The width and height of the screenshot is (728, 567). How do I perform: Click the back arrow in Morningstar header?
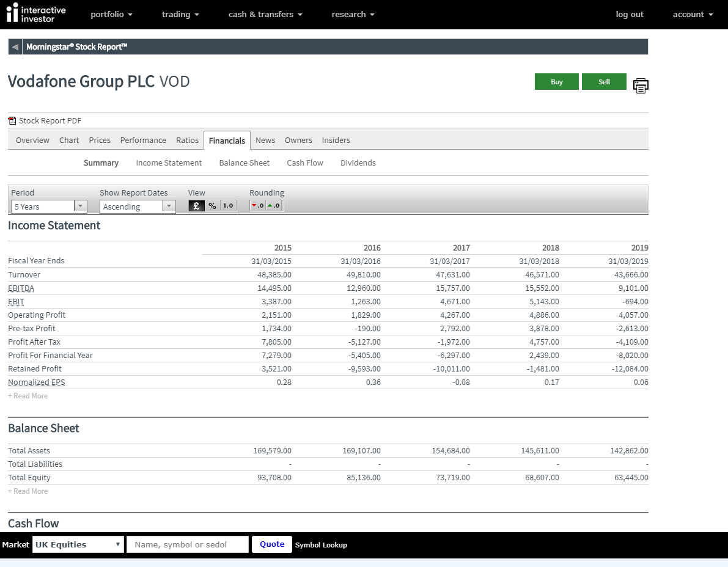15,47
